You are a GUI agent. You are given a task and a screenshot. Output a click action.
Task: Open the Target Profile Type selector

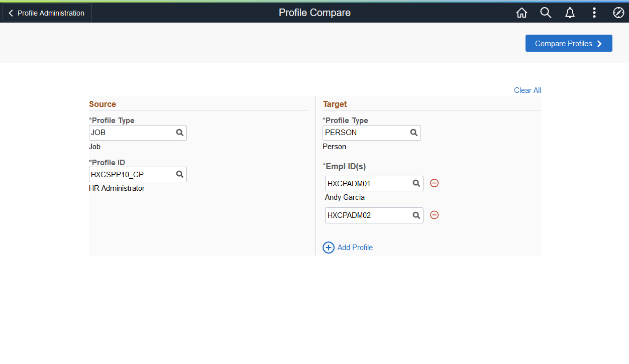[x=367, y=132]
